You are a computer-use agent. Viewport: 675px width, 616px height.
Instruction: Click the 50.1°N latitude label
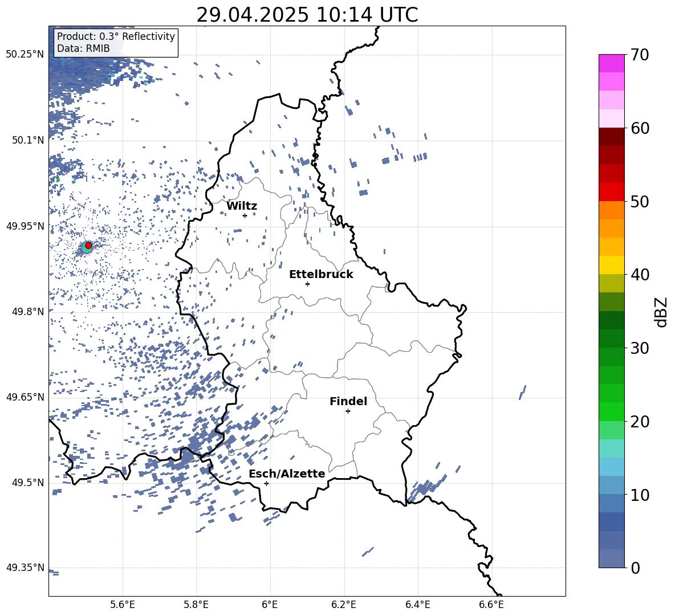click(28, 140)
